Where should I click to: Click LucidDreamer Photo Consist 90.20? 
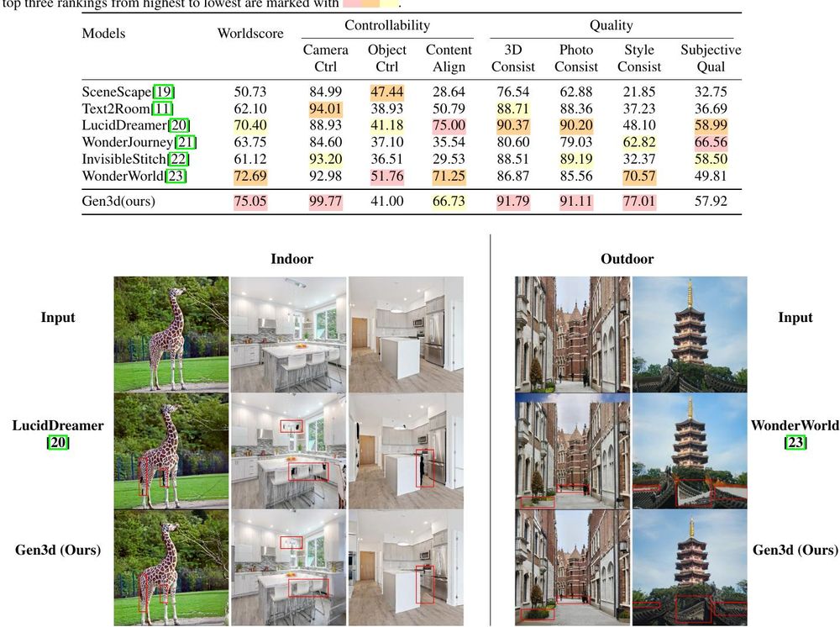tap(576, 125)
